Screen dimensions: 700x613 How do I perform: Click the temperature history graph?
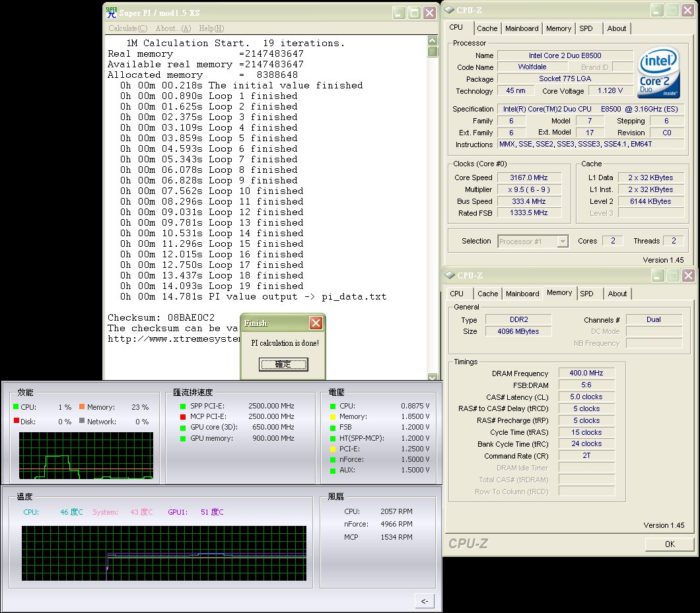[x=164, y=553]
